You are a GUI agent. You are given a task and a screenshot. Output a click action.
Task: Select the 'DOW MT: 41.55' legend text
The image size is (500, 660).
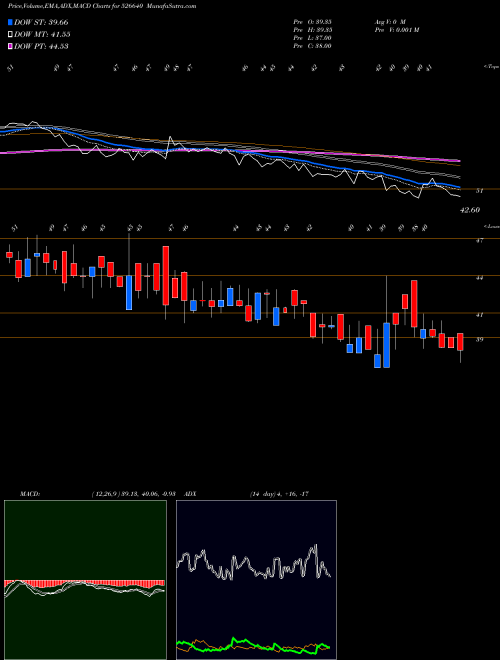(x=42, y=35)
